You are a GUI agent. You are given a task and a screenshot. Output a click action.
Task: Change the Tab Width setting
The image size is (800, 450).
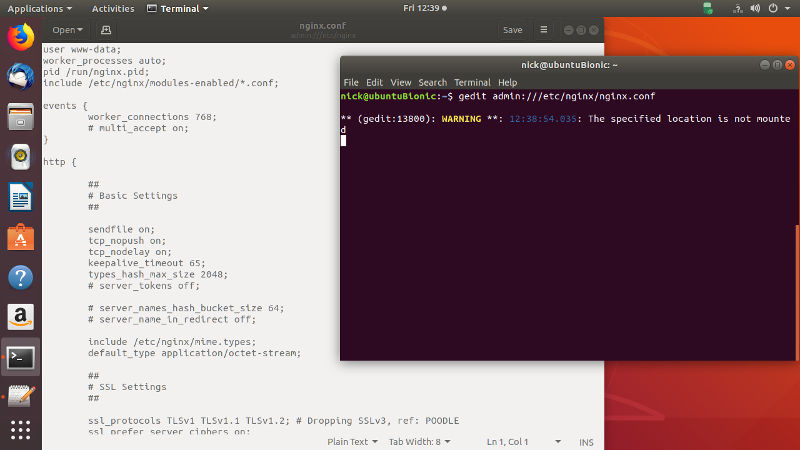pos(419,442)
